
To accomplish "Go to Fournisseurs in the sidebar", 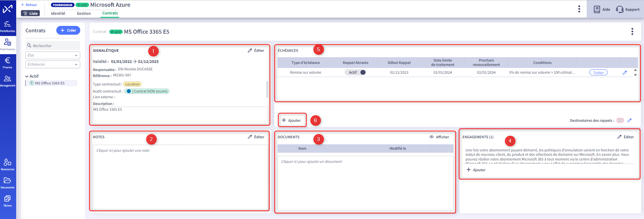I will click(7, 44).
